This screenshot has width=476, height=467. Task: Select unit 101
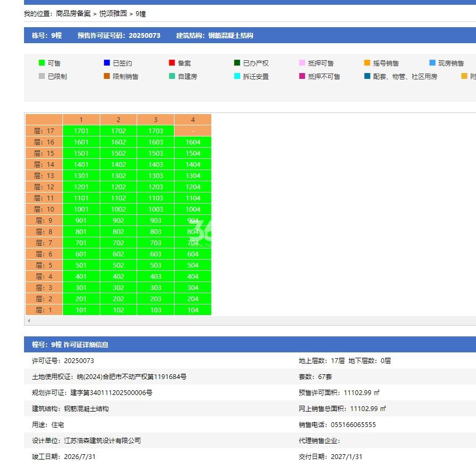tap(81, 310)
